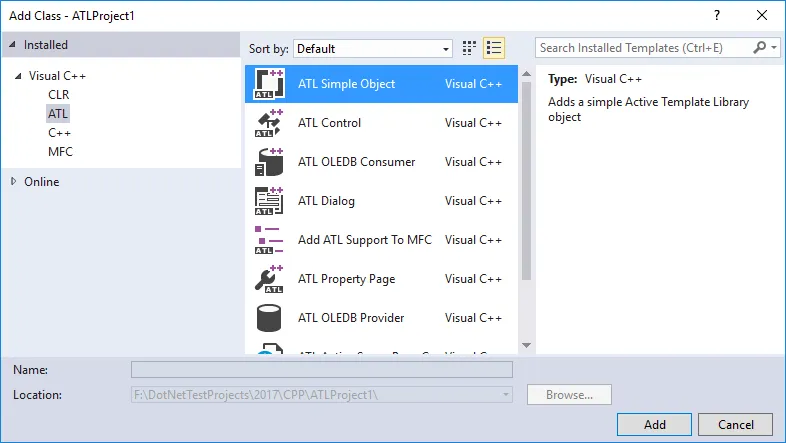Click the Add button

tap(654, 424)
